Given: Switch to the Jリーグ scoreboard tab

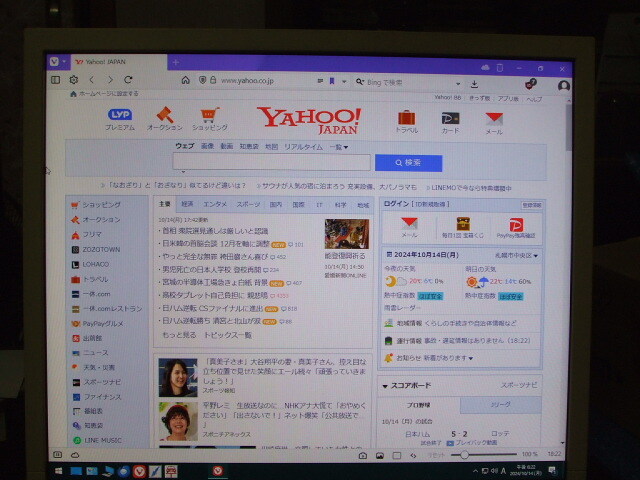Looking at the screenshot, I should (x=500, y=404).
